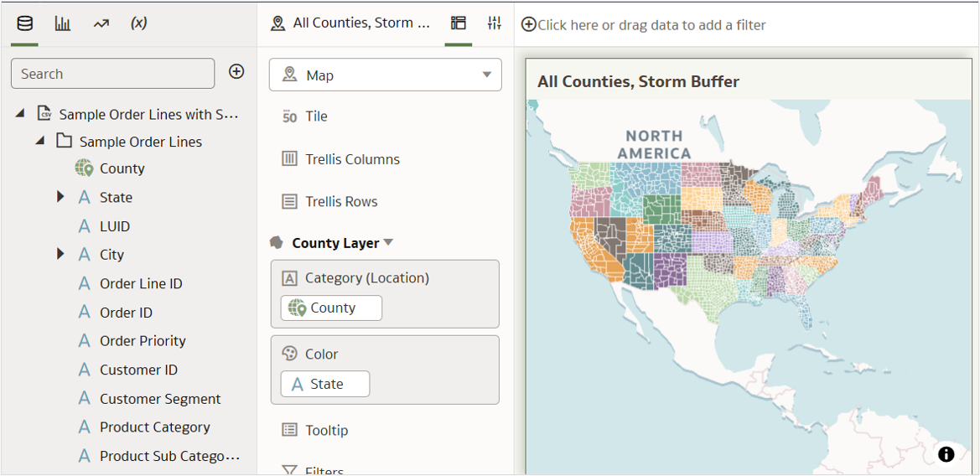Collapse the Sample Order Lines with S… dataset

[21, 114]
